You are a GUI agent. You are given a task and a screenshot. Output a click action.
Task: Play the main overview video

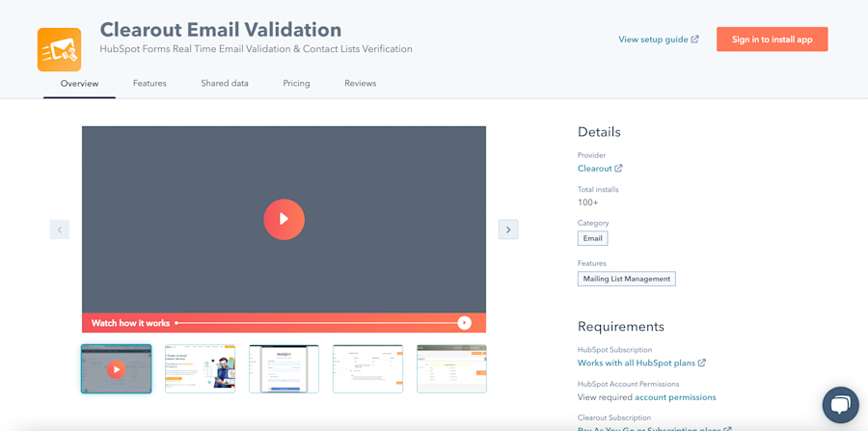[284, 219]
